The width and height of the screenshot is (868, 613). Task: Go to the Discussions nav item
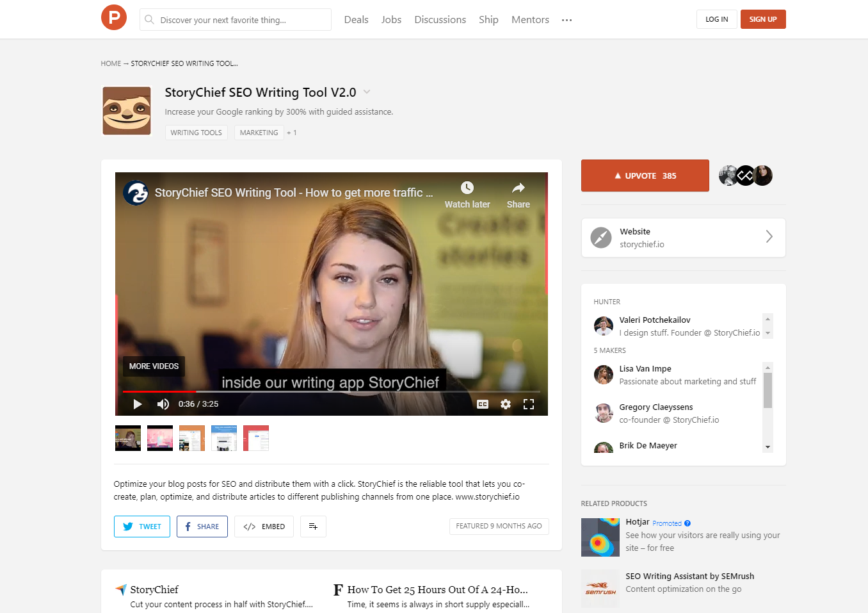coord(440,20)
